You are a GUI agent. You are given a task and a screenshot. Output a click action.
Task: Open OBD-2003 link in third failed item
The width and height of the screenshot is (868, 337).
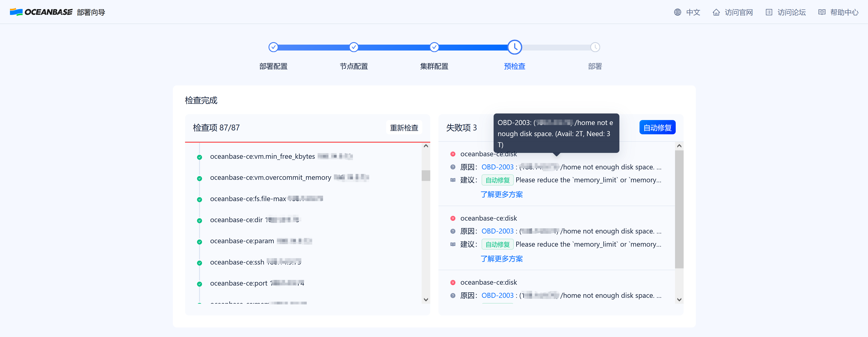[x=497, y=295]
